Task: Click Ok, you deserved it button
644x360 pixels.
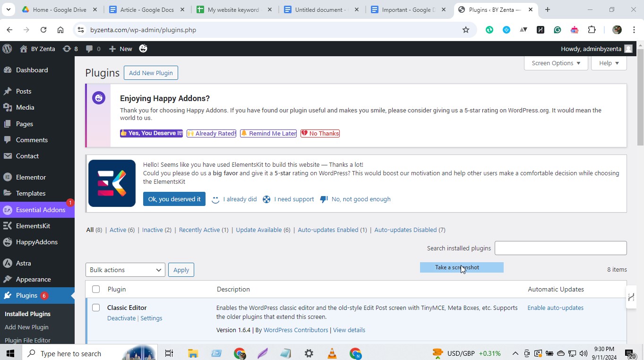Action: coord(174,199)
